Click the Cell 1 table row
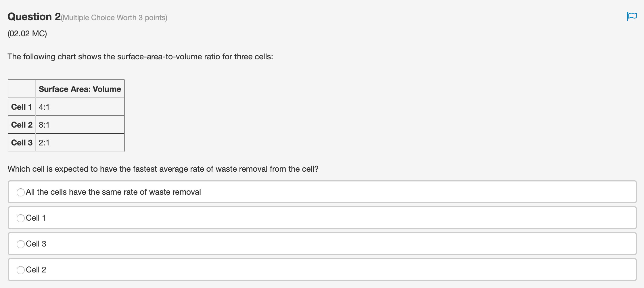This screenshot has height=288, width=644. 22,107
